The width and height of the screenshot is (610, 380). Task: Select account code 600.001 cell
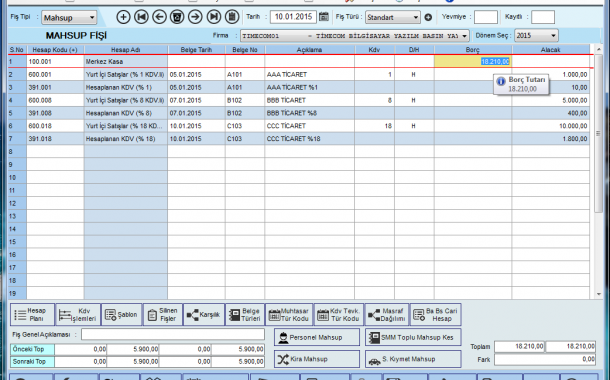click(x=55, y=74)
